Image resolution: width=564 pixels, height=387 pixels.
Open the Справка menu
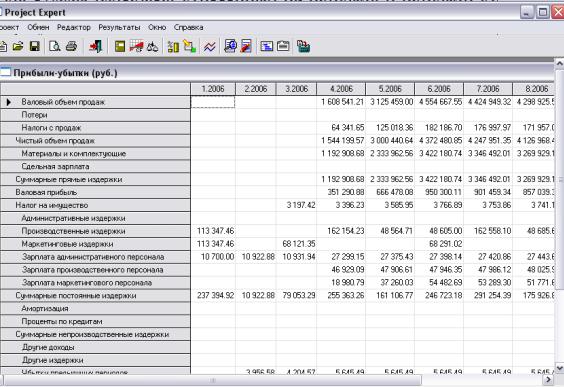(188, 27)
